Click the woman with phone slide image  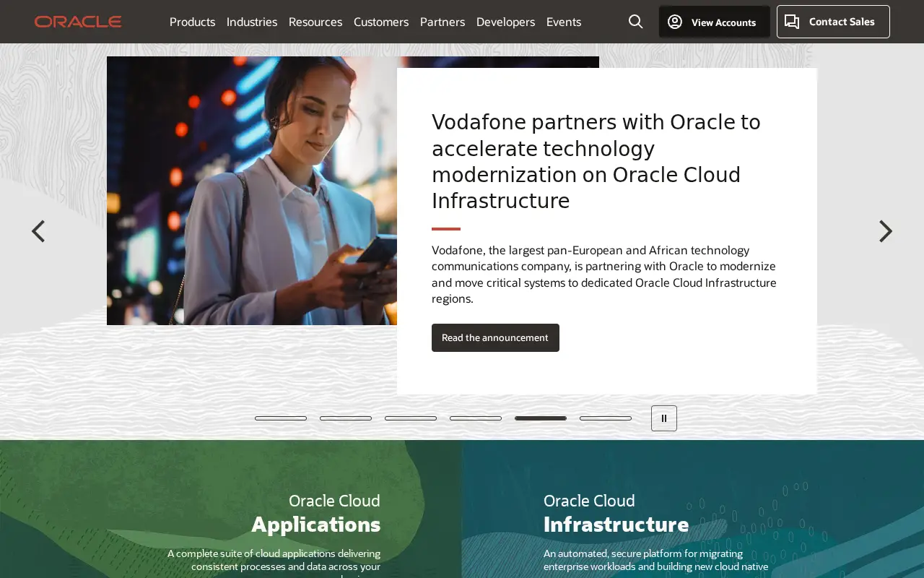point(252,191)
